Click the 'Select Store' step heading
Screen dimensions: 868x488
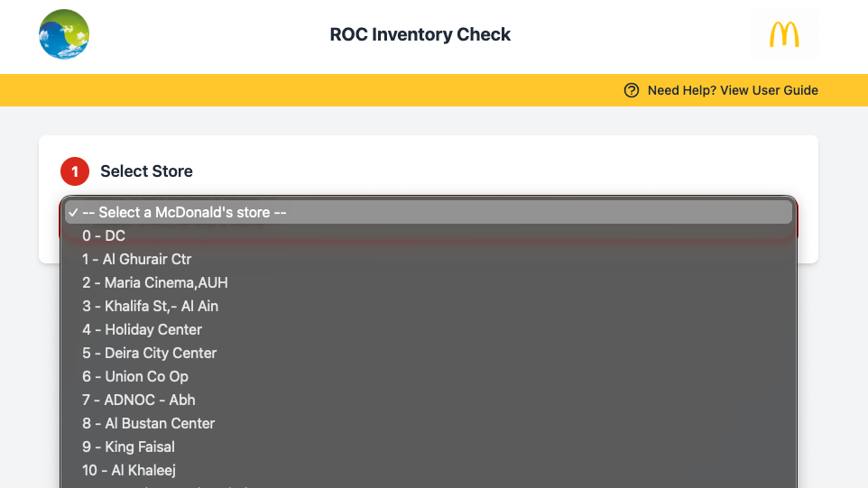tap(146, 171)
